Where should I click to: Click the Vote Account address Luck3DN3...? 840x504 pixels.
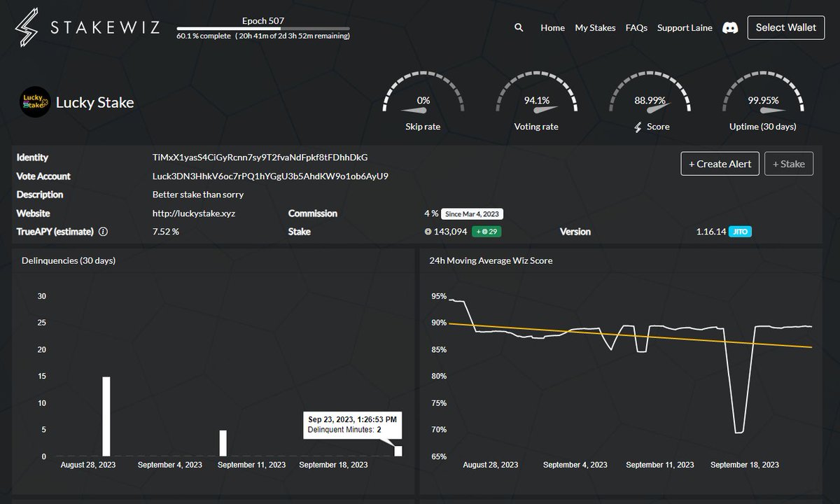pyautogui.click(x=270, y=176)
